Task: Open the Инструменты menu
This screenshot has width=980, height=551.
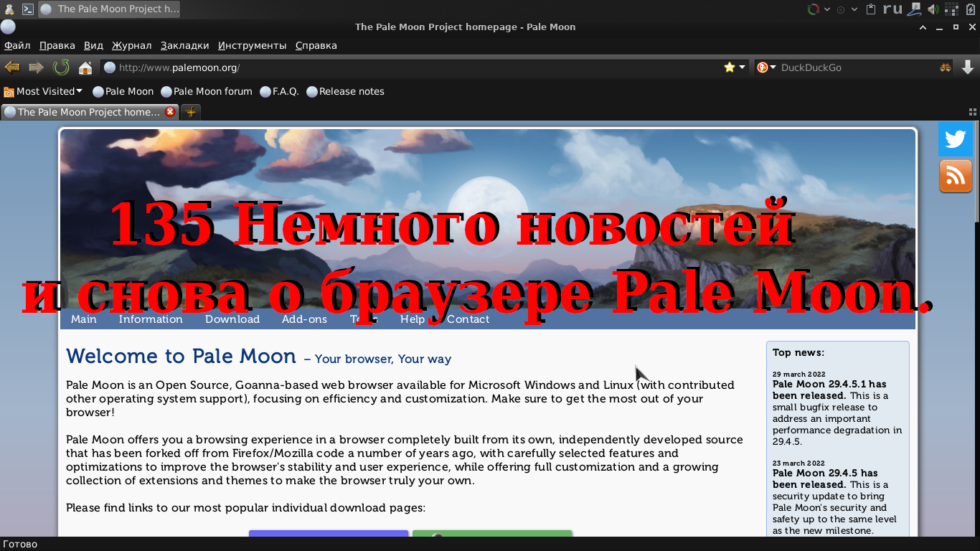Action: (253, 45)
